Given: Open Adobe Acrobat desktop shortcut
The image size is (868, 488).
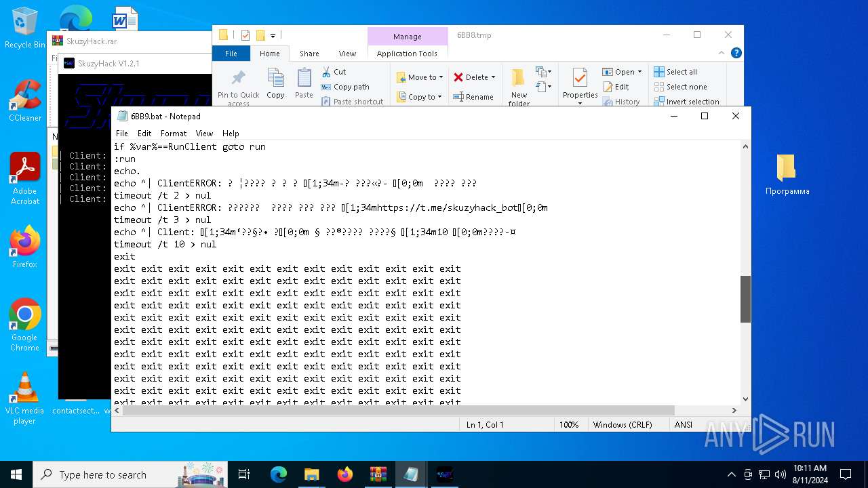Looking at the screenshot, I should pos(24,178).
